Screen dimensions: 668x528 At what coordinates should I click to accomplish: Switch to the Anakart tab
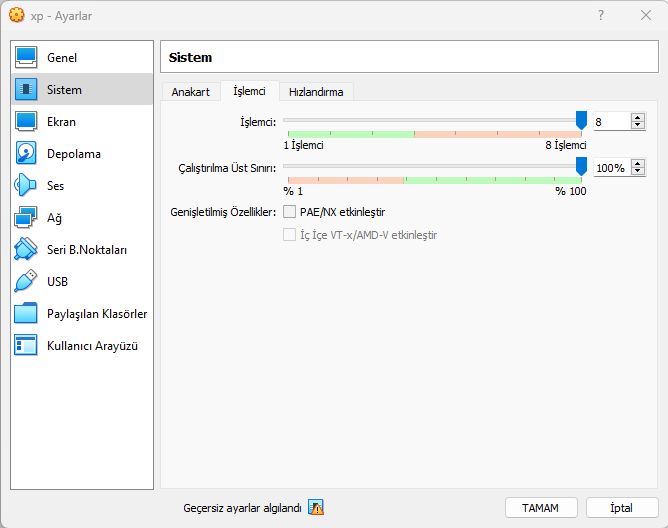(x=191, y=92)
